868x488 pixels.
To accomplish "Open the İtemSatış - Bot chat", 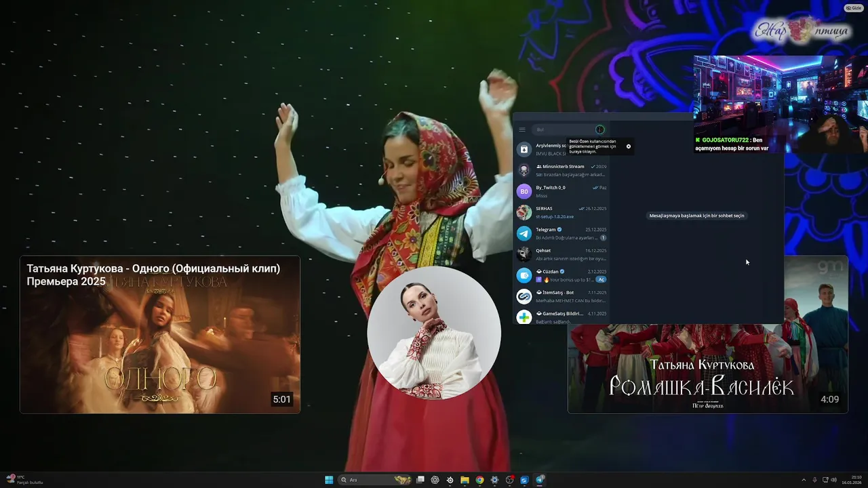I will click(x=561, y=296).
